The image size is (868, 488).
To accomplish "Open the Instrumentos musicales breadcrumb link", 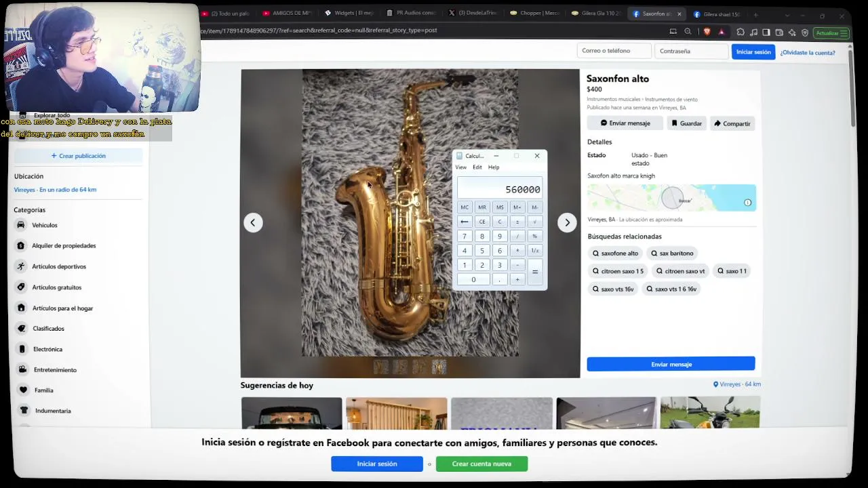I will [614, 100].
